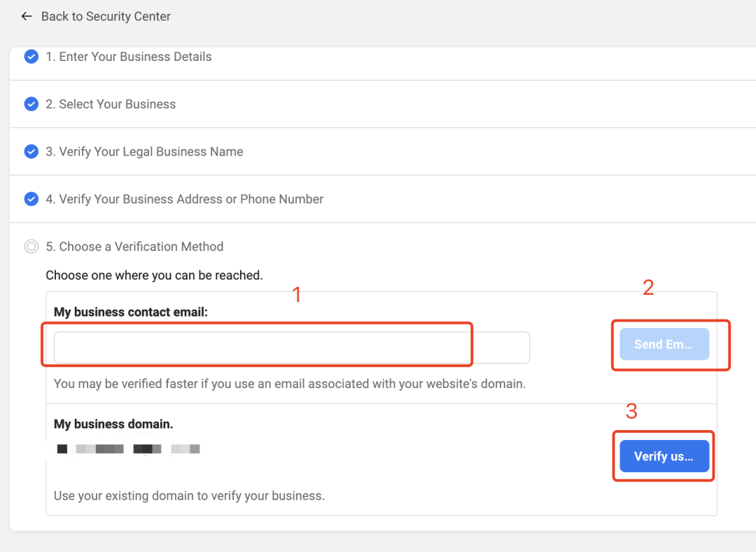Click the Verify using domain button

[664, 457]
